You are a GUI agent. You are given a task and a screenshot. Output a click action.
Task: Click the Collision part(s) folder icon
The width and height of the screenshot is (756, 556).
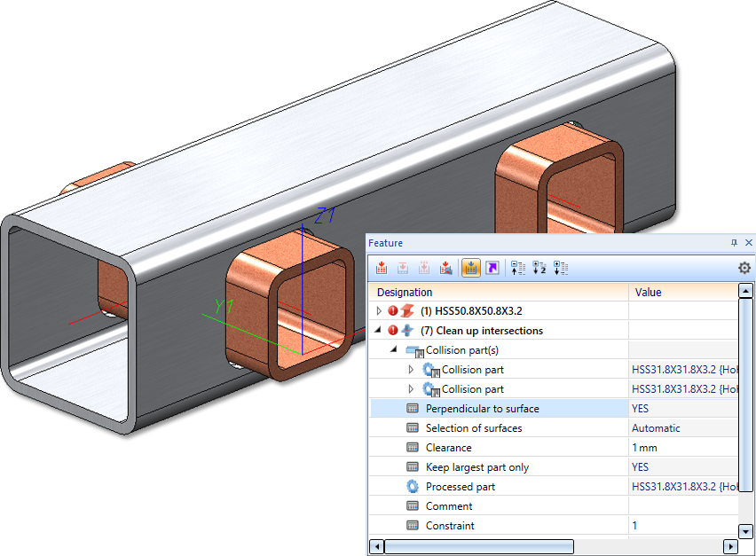pyautogui.click(x=414, y=351)
